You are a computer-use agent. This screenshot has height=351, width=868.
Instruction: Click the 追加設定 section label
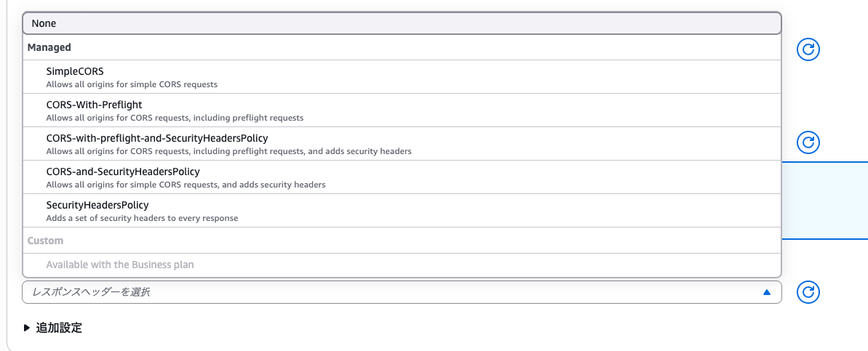[59, 328]
